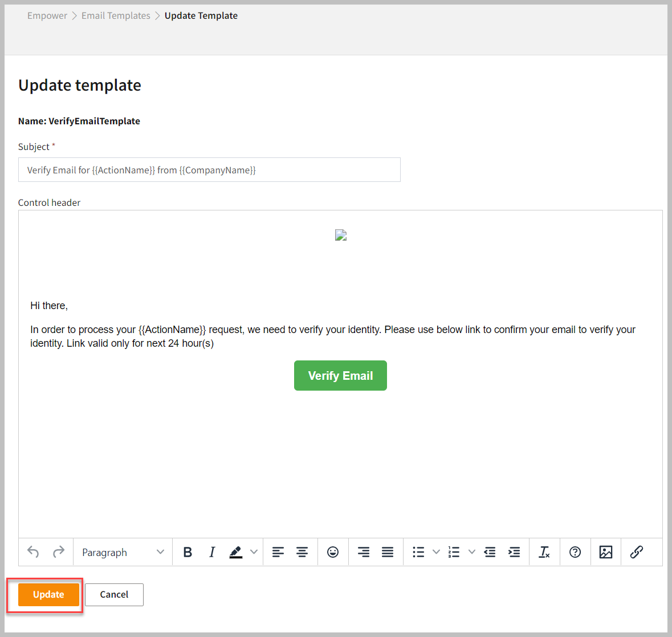Toggle bold formatting

coord(188,552)
